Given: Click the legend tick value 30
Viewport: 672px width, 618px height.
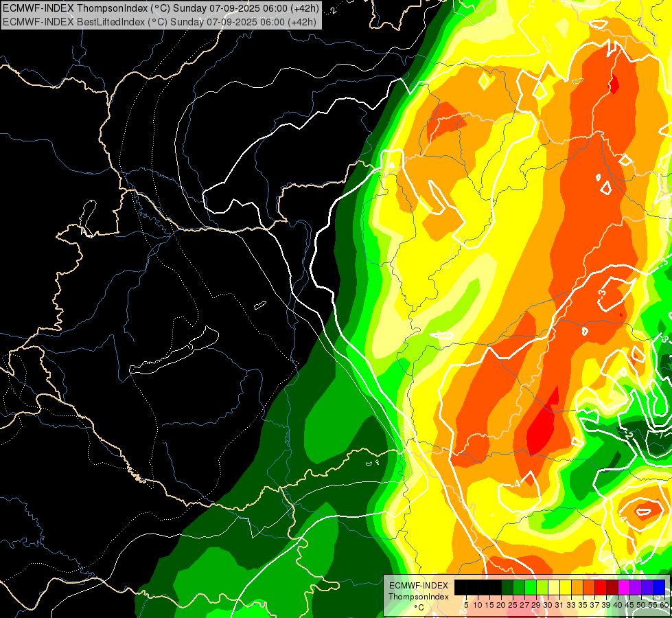Looking at the screenshot, I should click(548, 605).
